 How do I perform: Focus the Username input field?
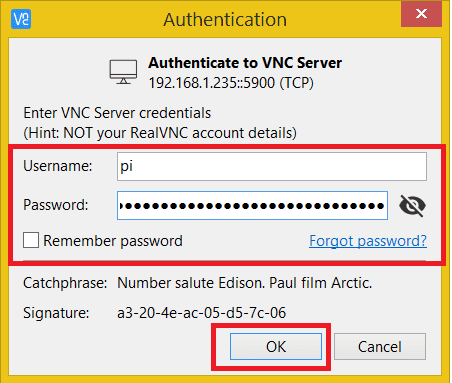coord(272,166)
